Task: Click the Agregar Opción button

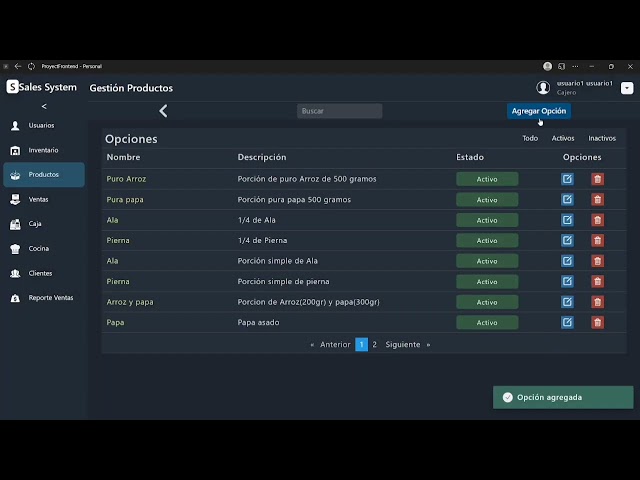Action: [x=539, y=111]
